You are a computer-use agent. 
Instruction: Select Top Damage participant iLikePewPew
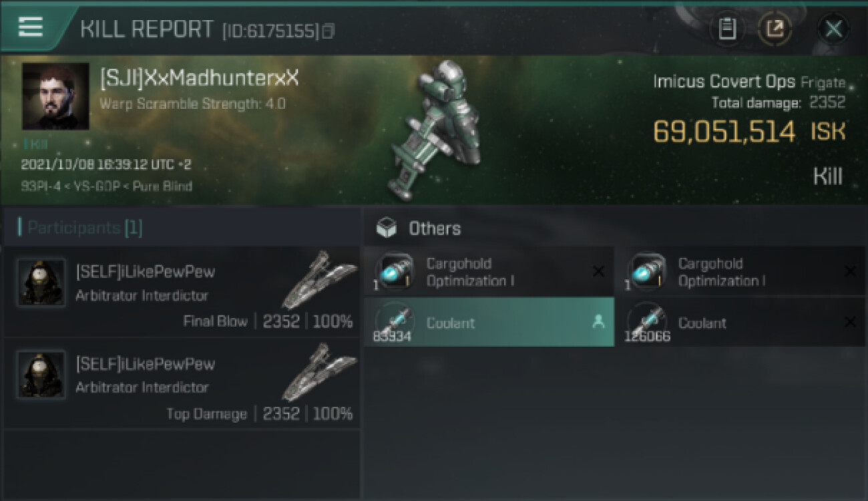[x=182, y=384]
